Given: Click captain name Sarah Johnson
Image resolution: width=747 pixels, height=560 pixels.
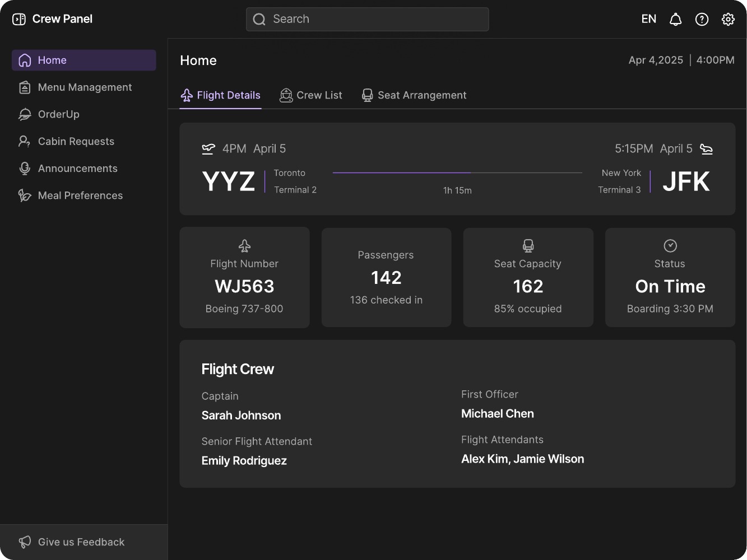Looking at the screenshot, I should (242, 416).
